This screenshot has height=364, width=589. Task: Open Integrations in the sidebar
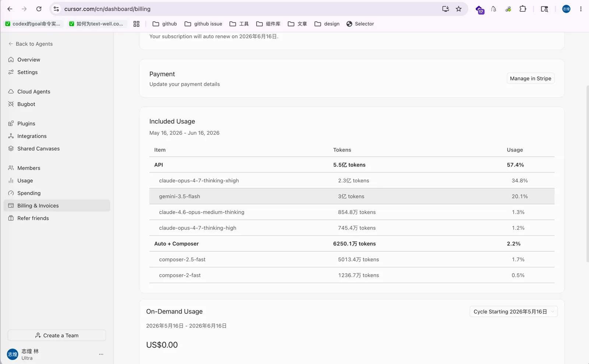pyautogui.click(x=57, y=136)
